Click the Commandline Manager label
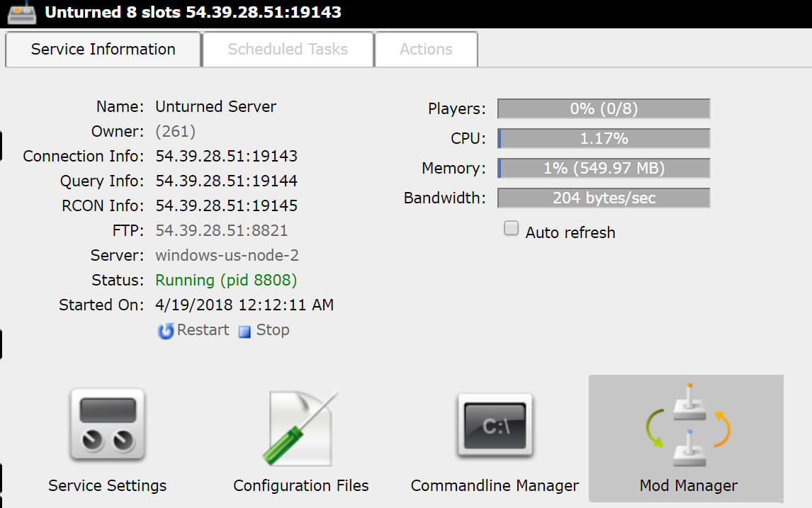This screenshot has width=812, height=508. [x=495, y=486]
